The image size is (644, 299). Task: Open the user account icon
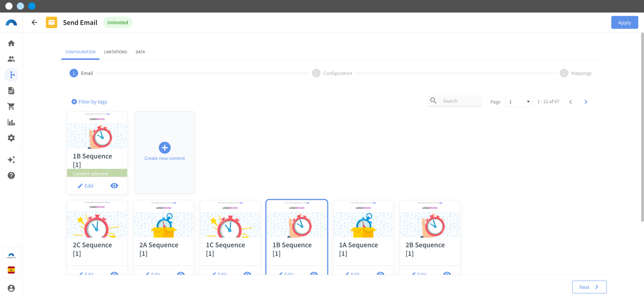click(x=11, y=288)
